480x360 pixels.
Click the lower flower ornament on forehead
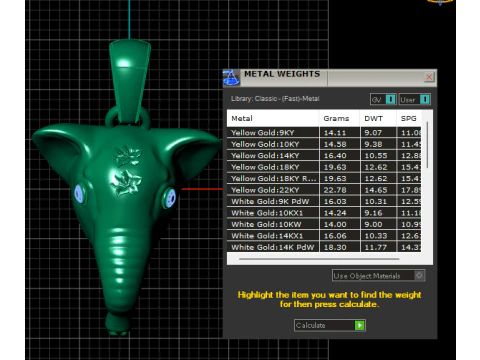[126, 183]
